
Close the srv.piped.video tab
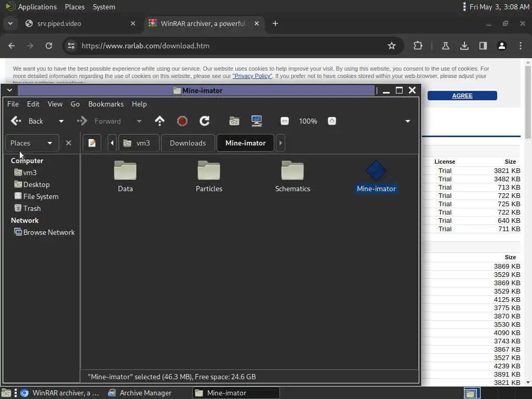click(133, 24)
